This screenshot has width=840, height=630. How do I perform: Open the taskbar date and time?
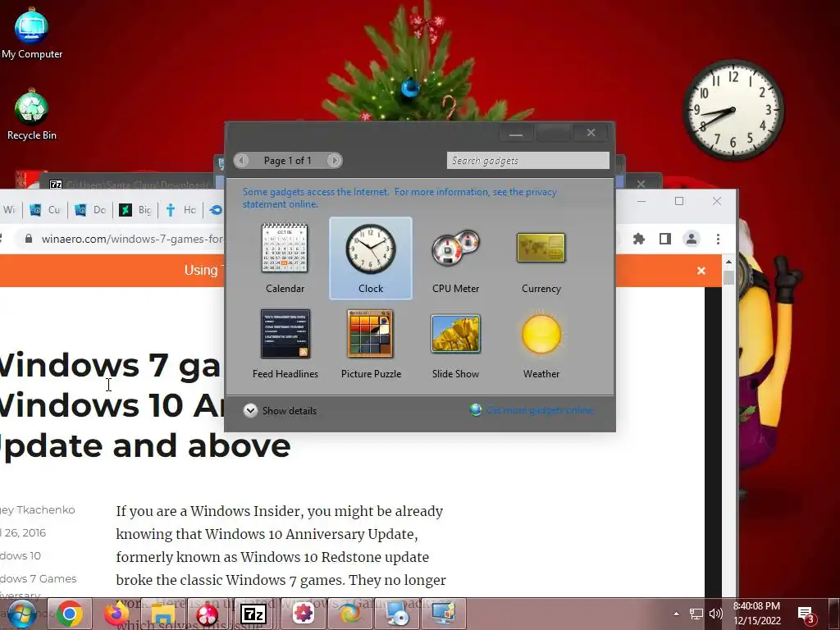click(x=756, y=614)
